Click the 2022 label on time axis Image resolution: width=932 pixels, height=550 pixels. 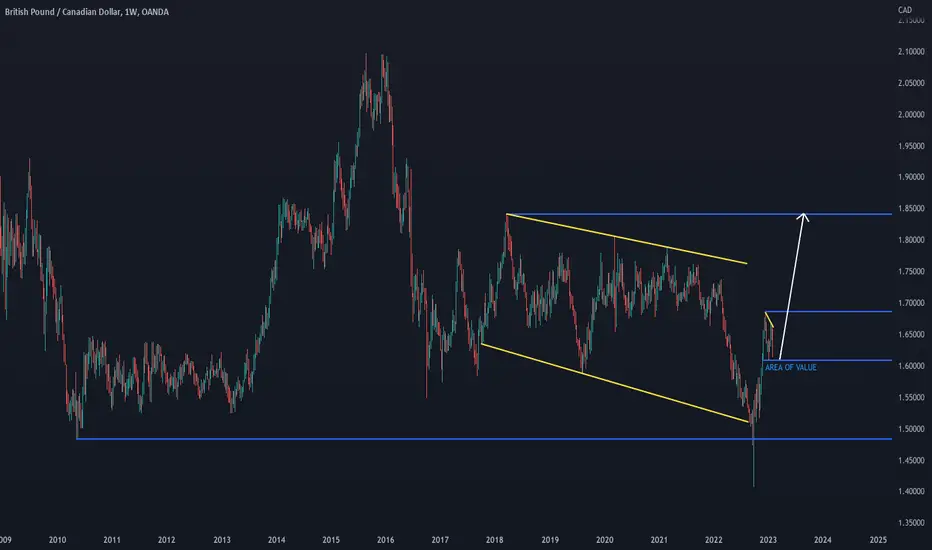(x=714, y=540)
